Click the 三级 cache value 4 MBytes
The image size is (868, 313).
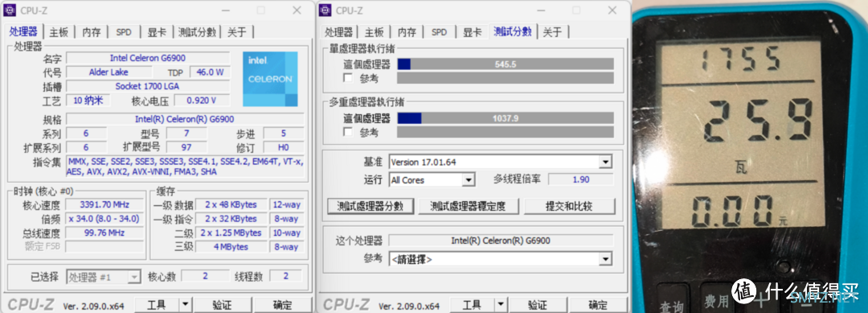pos(231,246)
